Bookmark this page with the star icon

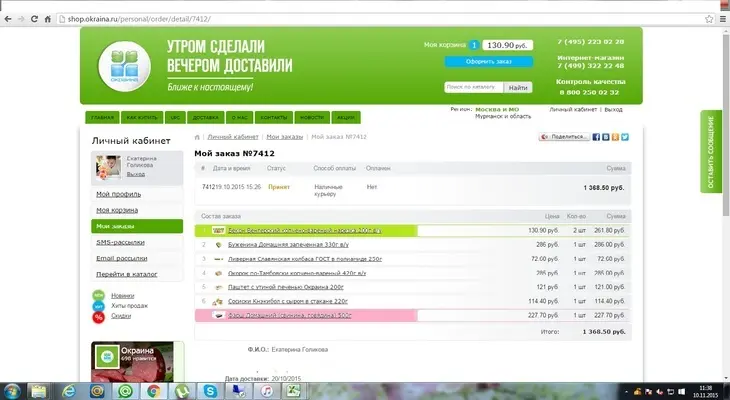click(709, 19)
